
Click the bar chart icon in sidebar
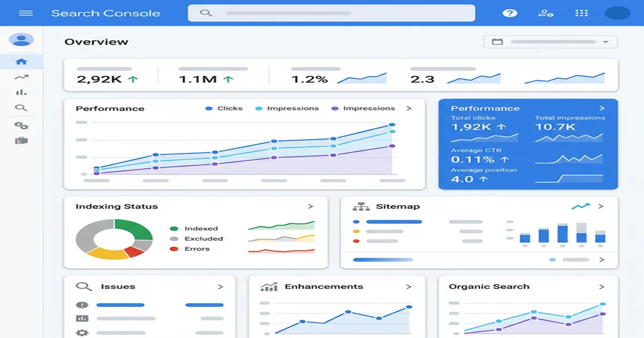(21, 92)
